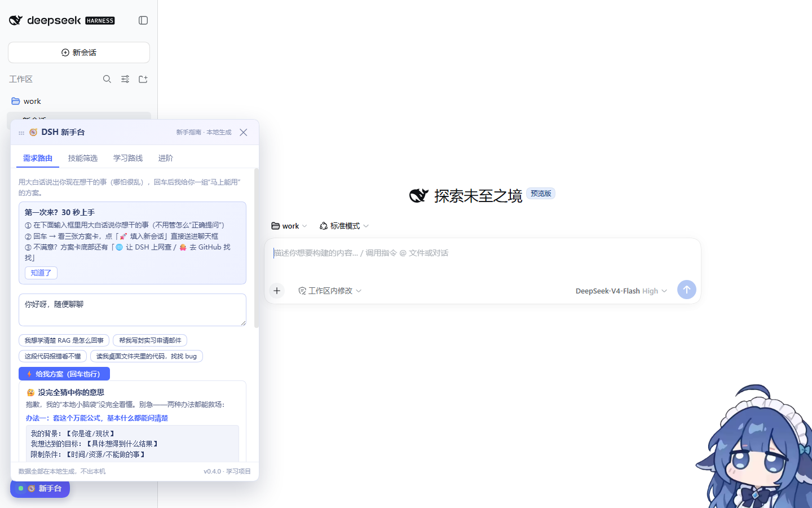
Task: Choose suggestion 帮我写封实习申请邮件
Action: click(150, 340)
